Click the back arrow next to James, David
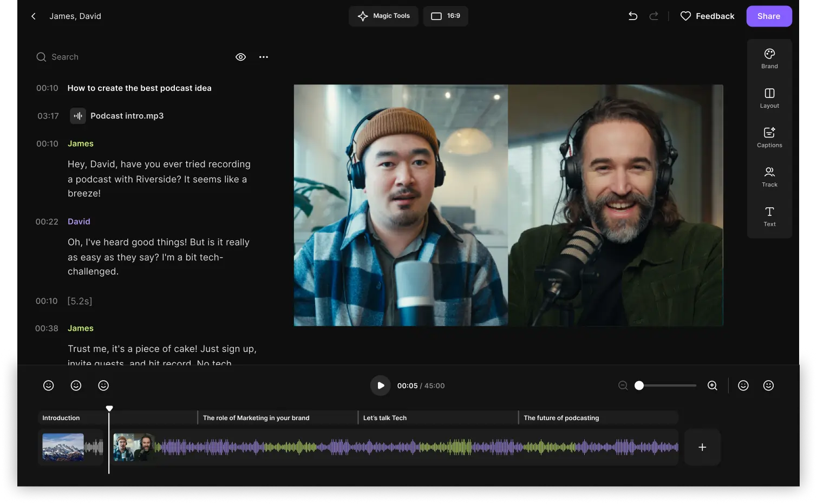The height and width of the screenshot is (504, 817). (34, 16)
